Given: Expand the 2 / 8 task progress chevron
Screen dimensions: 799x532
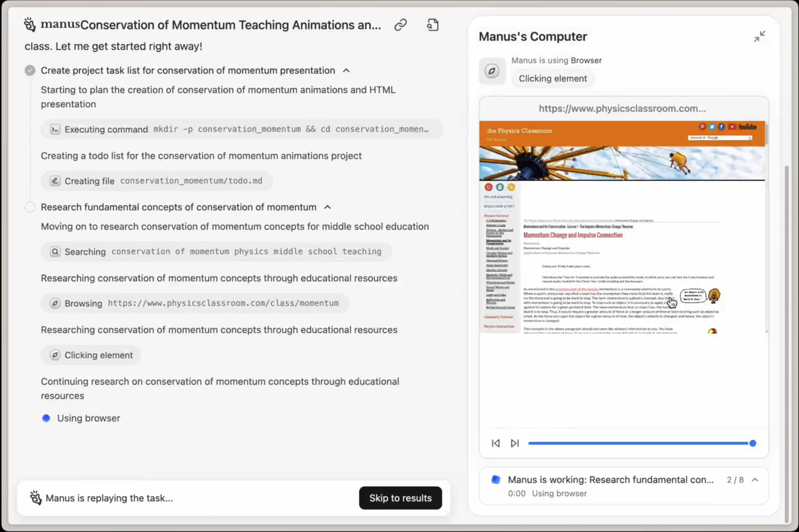Looking at the screenshot, I should (755, 480).
